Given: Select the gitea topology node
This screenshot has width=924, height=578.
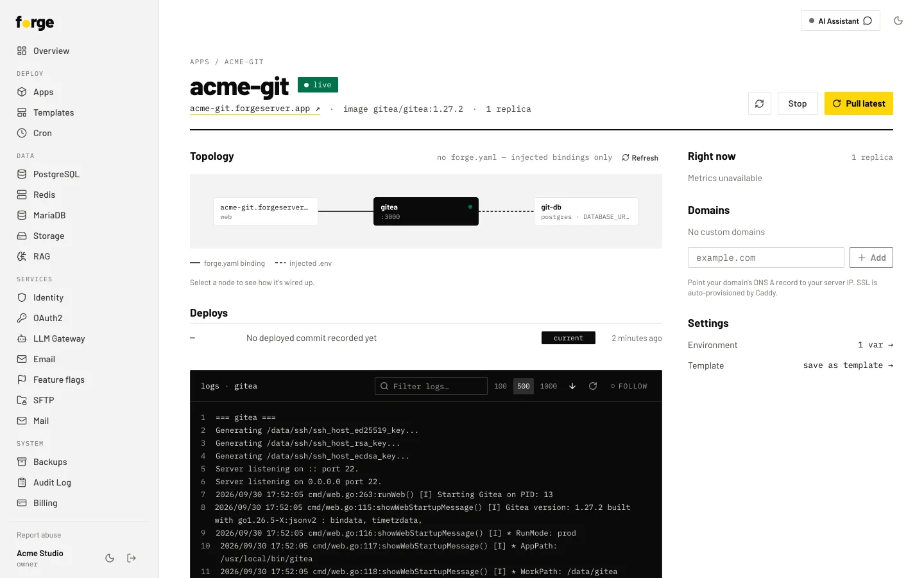Looking at the screenshot, I should (x=426, y=211).
